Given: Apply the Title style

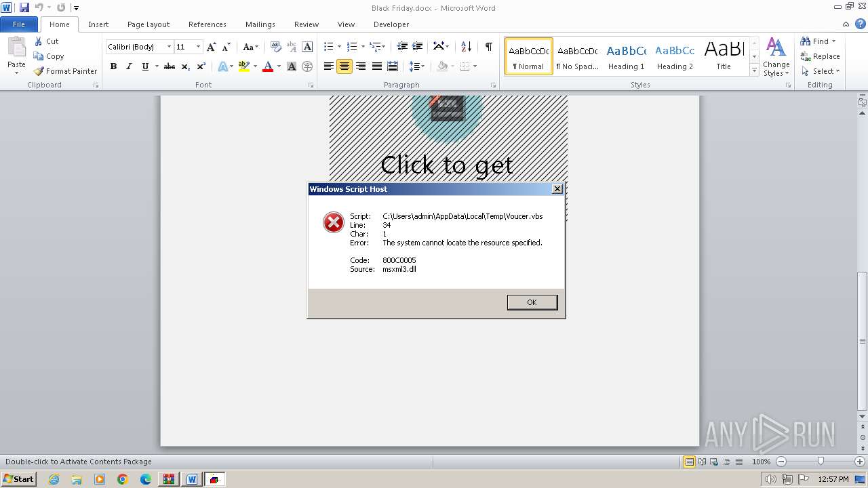Looking at the screenshot, I should (724, 56).
